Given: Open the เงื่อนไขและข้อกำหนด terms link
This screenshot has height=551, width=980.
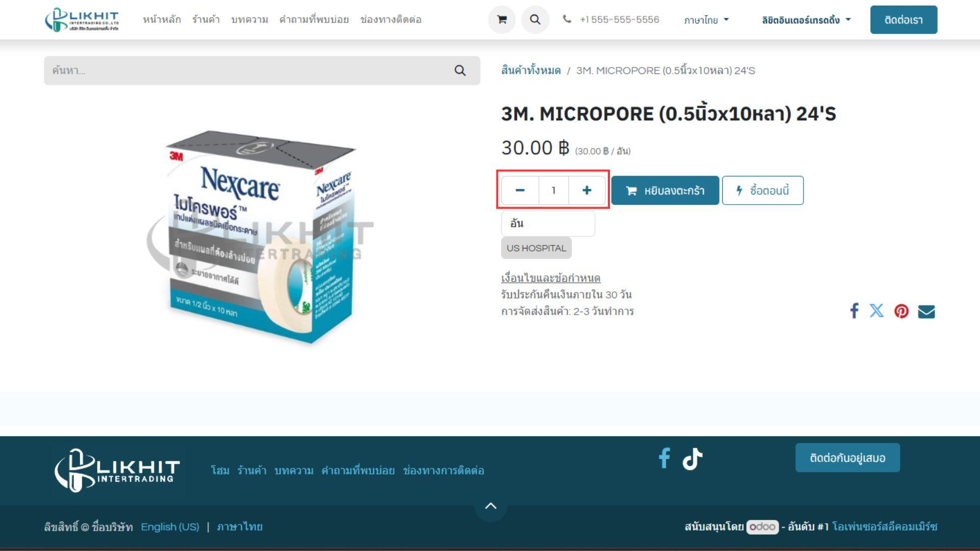Looking at the screenshot, I should (551, 278).
